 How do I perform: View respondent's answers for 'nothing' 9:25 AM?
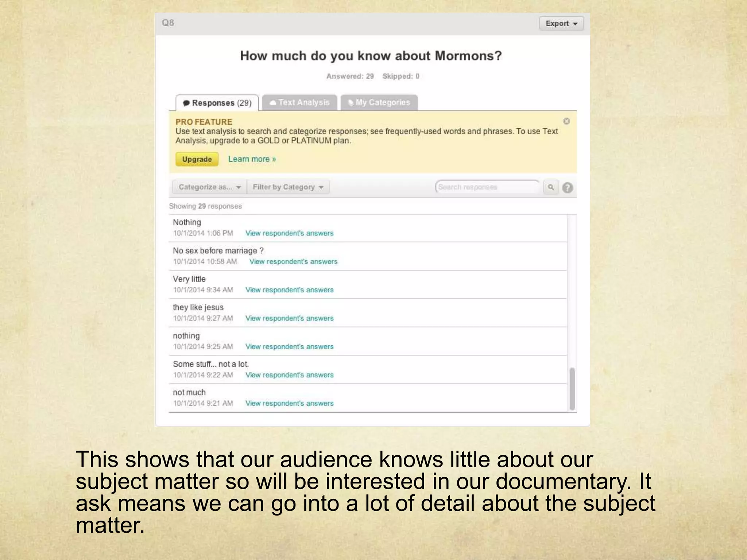coord(290,347)
